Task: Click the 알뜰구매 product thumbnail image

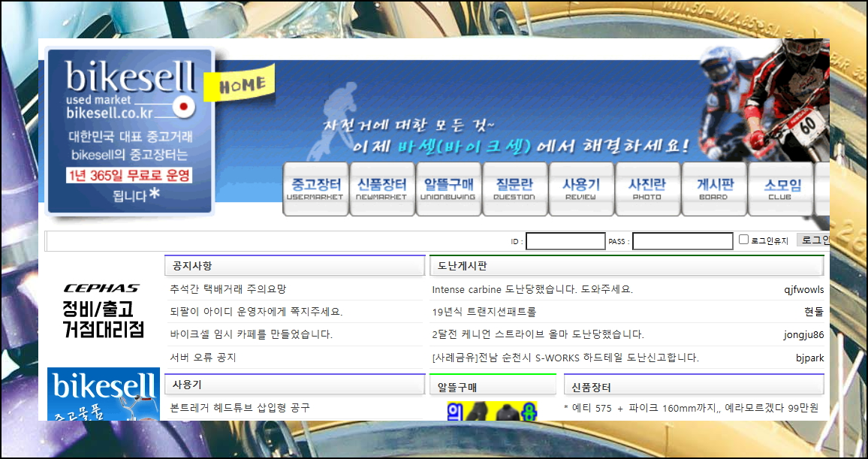Action: 492,411
